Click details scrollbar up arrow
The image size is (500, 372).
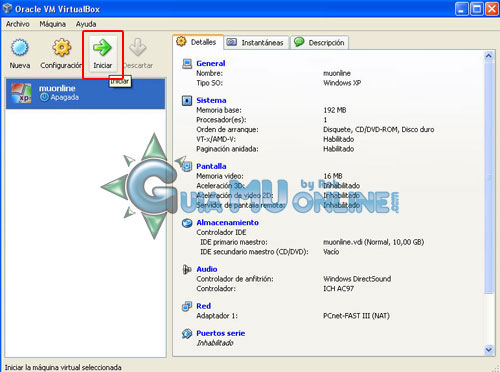(x=489, y=56)
